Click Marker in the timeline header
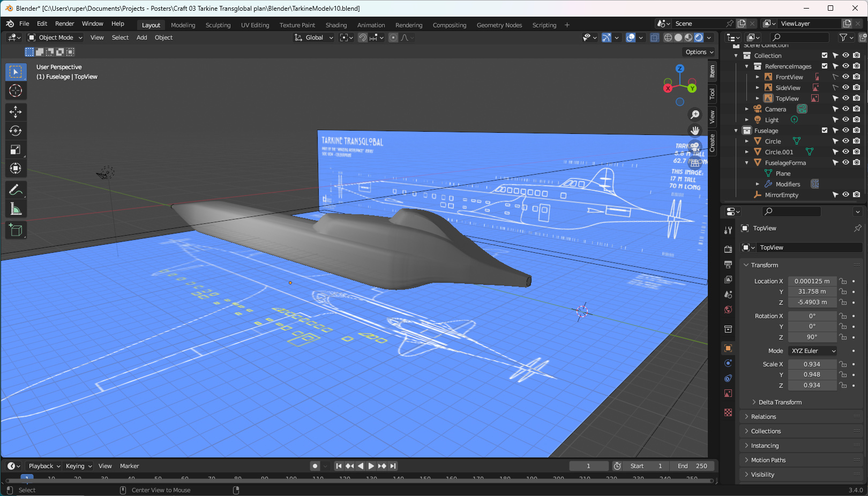This screenshot has width=868, height=496. [129, 466]
